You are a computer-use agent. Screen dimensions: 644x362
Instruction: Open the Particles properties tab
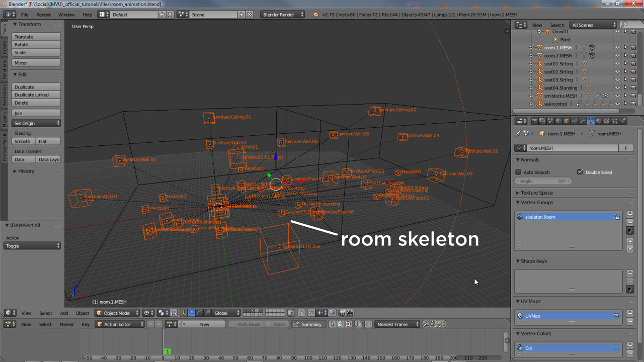click(x=615, y=121)
